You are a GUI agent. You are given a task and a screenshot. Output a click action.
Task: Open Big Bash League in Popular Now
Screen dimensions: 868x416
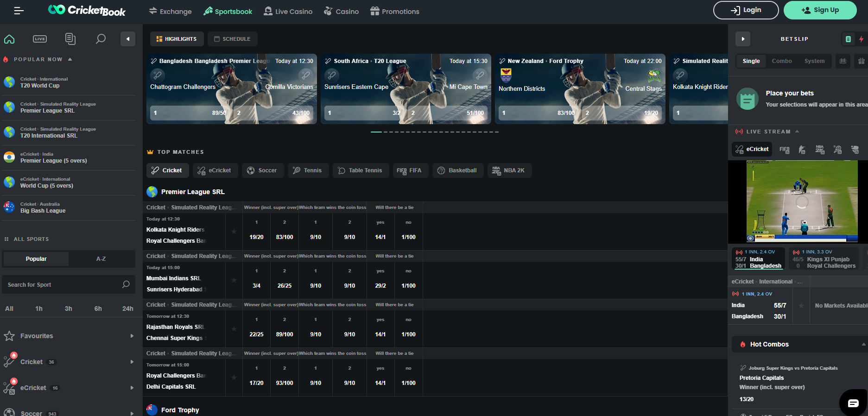click(70, 208)
